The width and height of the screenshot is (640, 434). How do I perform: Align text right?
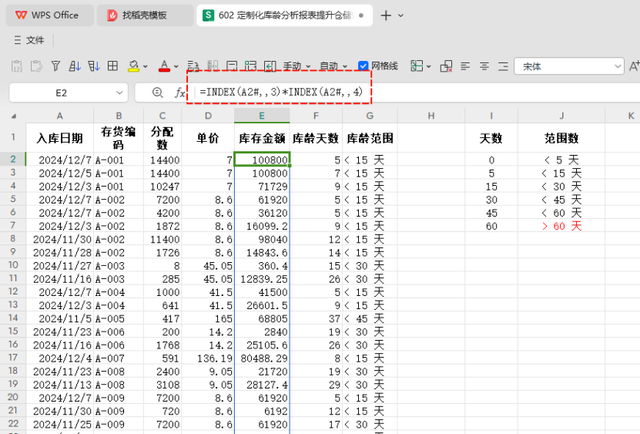pos(503,66)
